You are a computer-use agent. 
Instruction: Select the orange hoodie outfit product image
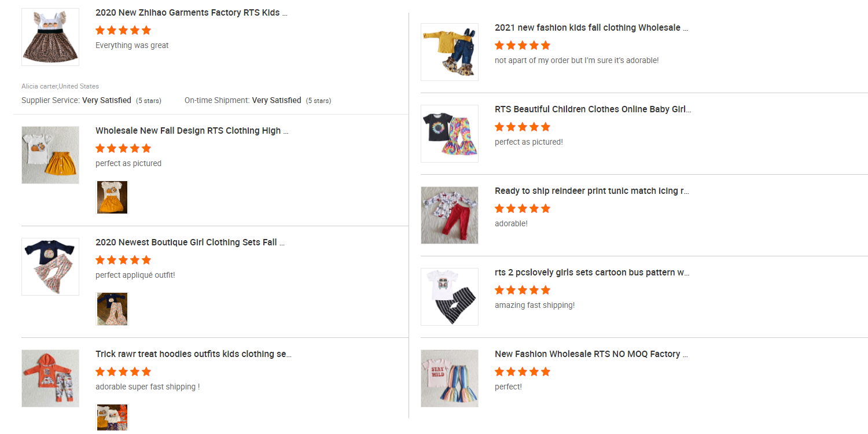pyautogui.click(x=50, y=378)
